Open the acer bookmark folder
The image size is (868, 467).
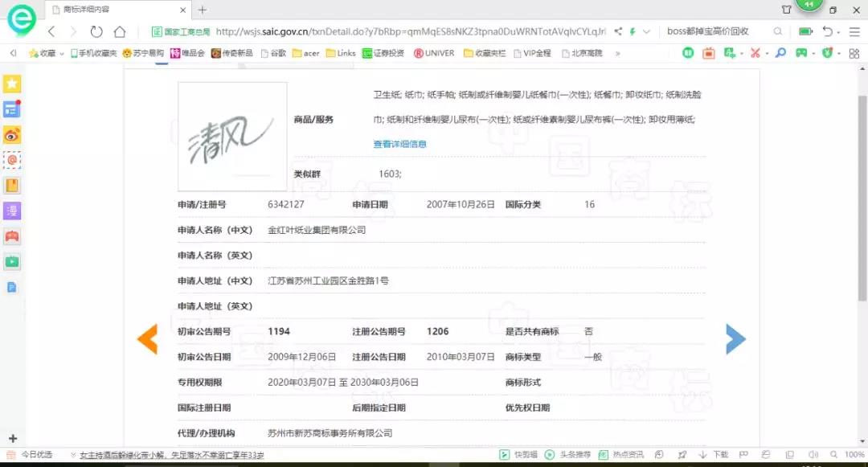(305, 53)
